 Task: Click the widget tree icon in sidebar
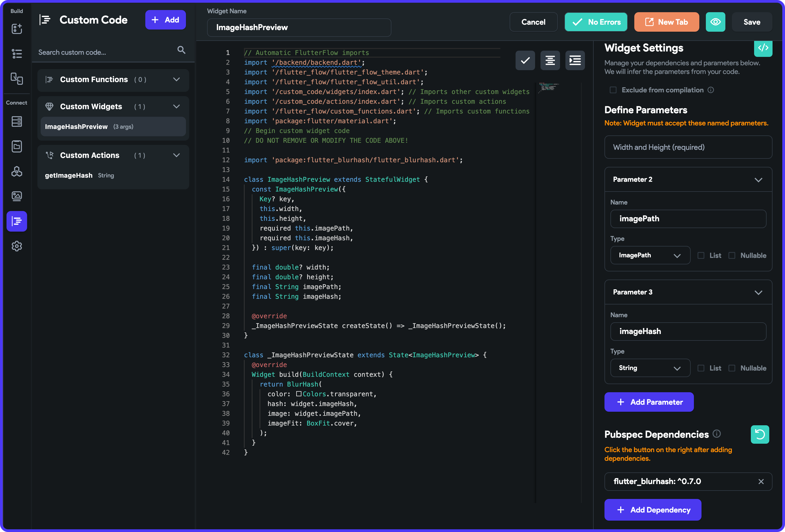click(x=17, y=53)
